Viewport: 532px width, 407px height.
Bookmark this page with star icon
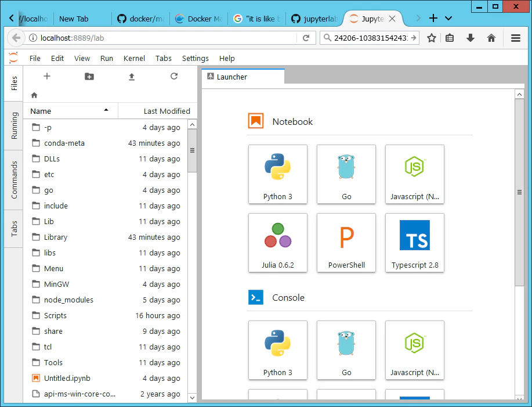431,38
